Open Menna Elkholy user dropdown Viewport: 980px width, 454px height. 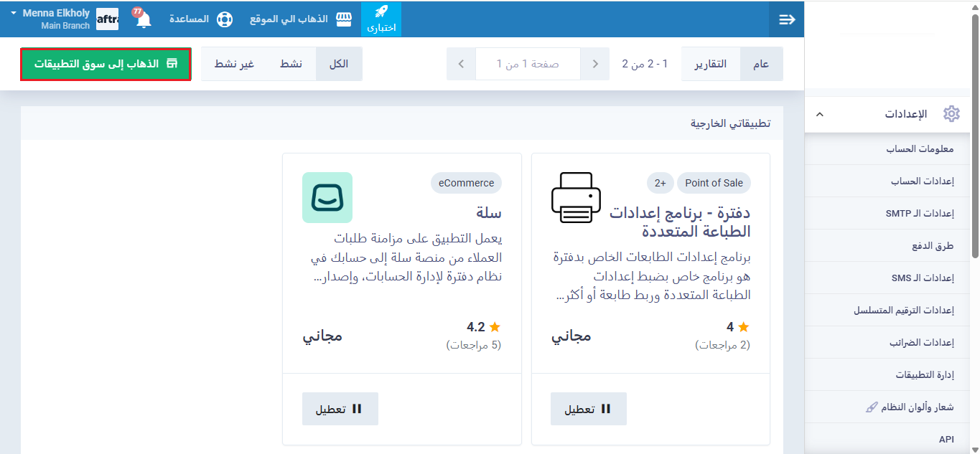point(50,19)
